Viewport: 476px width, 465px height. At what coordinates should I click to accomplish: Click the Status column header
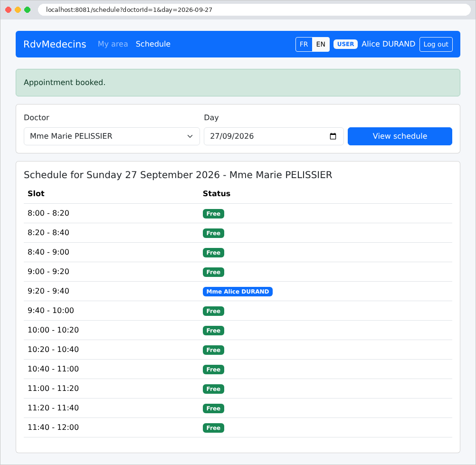pos(217,194)
